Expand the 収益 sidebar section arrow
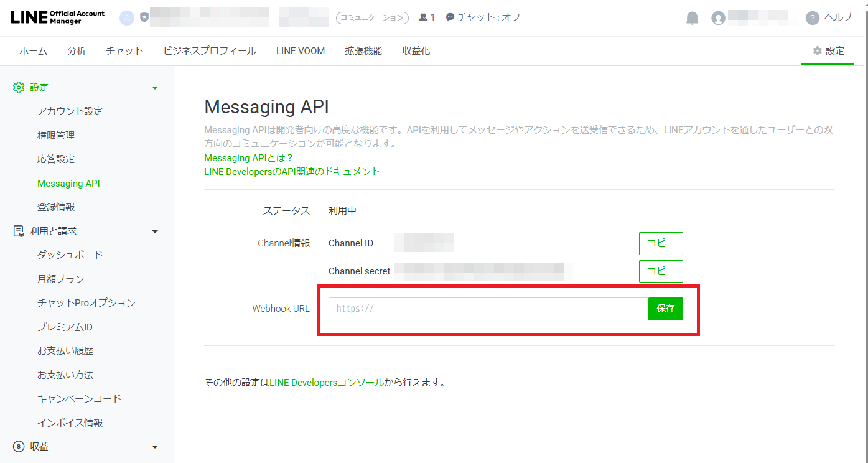The image size is (868, 463). 155,447
